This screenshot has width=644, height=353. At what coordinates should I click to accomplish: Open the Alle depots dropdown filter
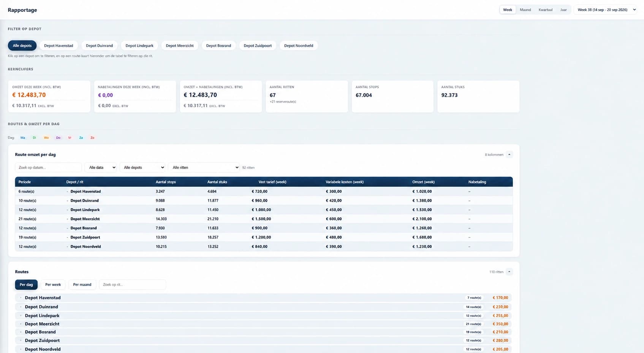142,167
